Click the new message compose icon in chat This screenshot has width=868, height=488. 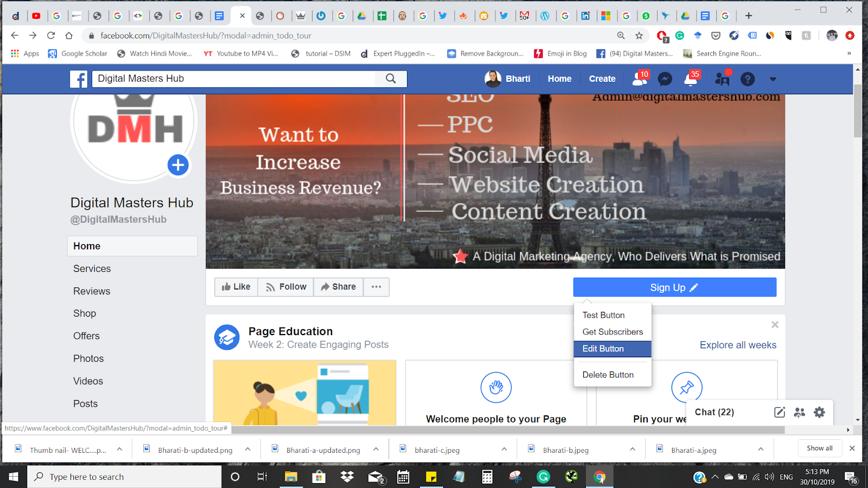point(780,412)
